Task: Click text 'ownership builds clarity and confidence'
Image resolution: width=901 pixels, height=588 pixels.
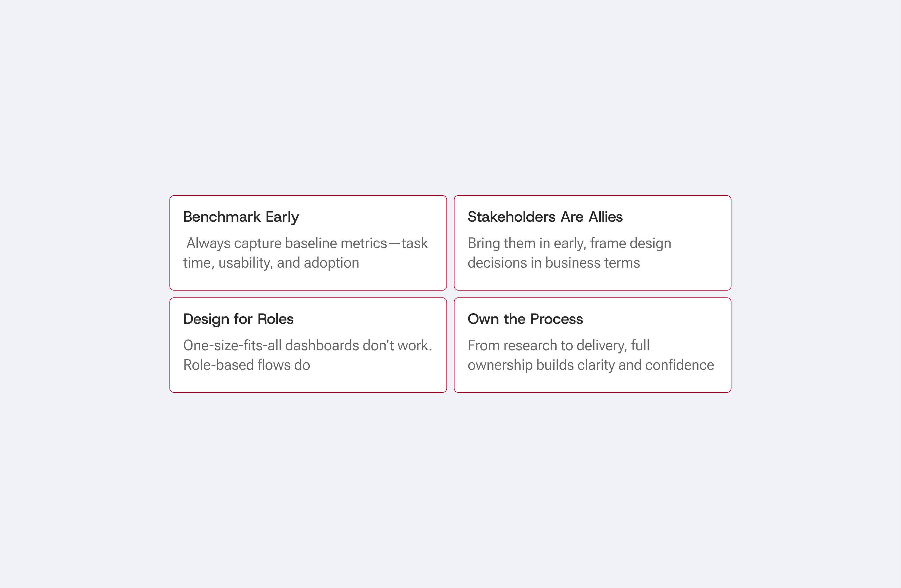Action: click(x=591, y=365)
